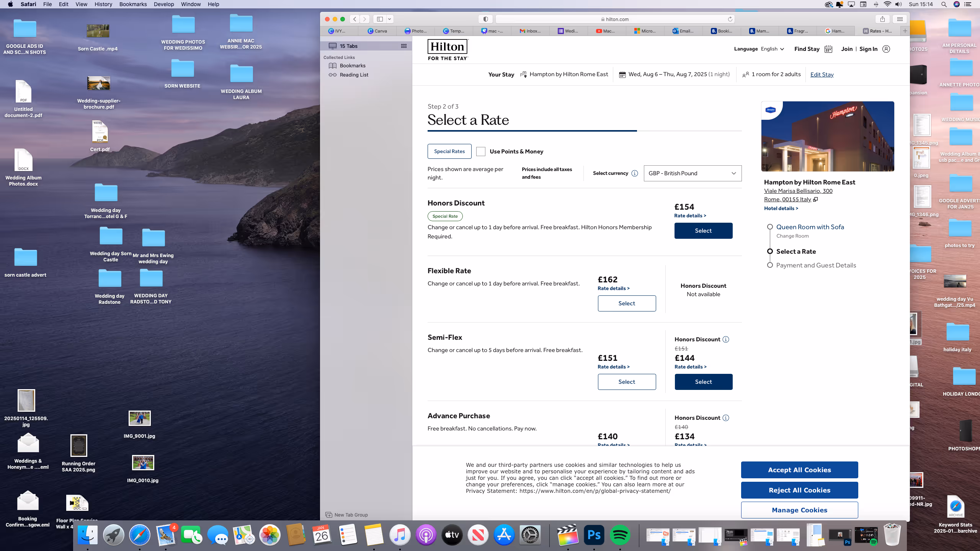Viewport: 980px width, 551px height.
Task: Click Semi-Flex Honors Discount info icon
Action: coord(726,339)
